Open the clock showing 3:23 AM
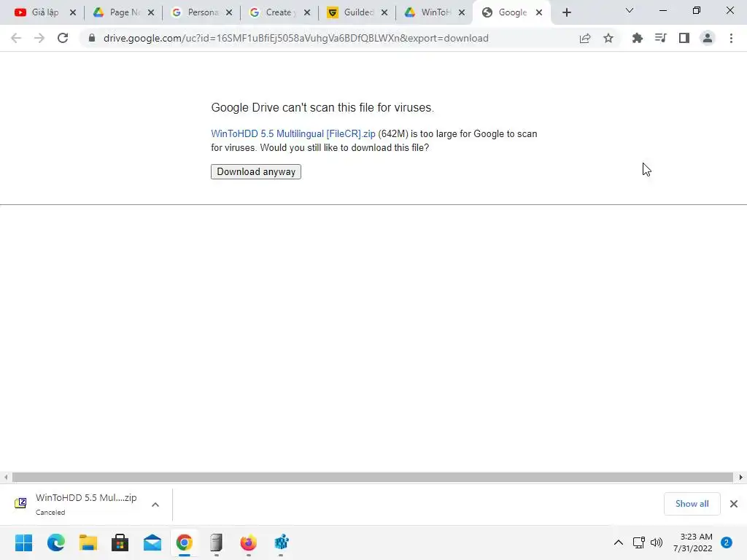Image resolution: width=747 pixels, height=560 pixels. pyautogui.click(x=693, y=542)
